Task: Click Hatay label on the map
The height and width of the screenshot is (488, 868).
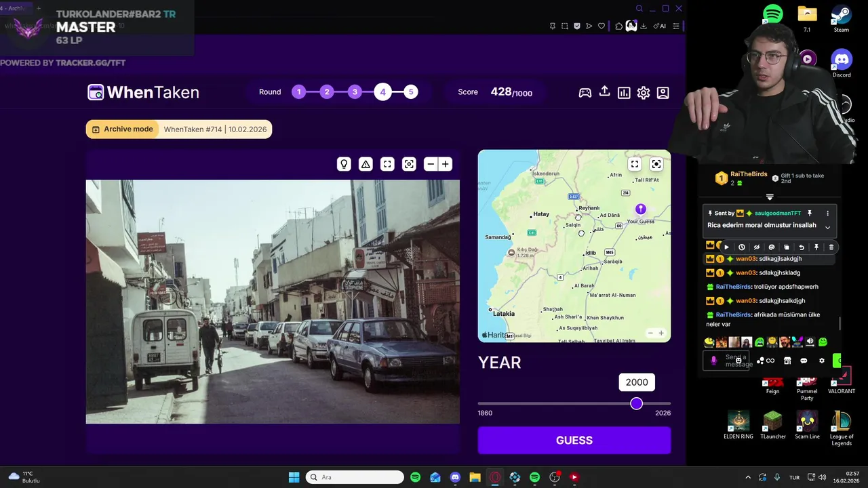Action: coord(541,214)
